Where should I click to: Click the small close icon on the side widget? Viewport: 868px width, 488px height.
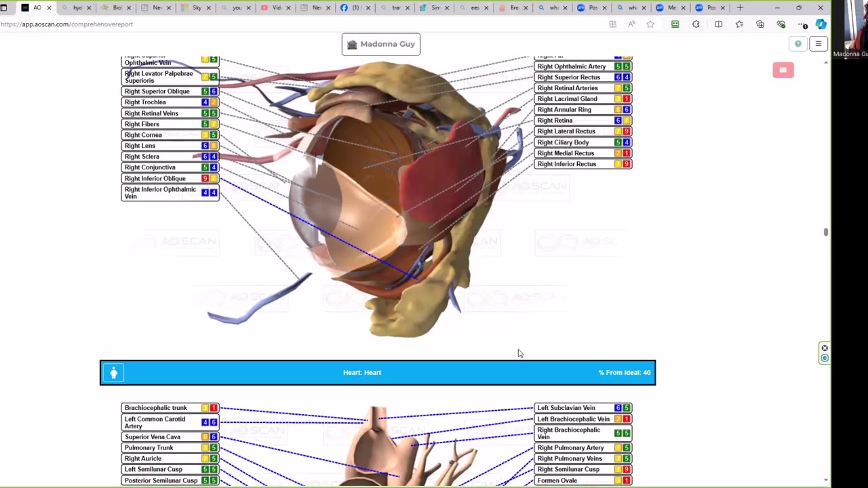[825, 348]
